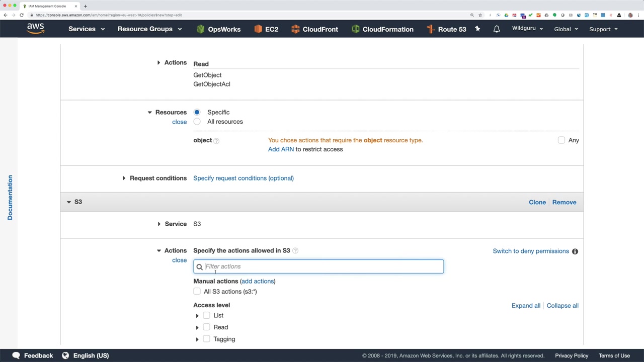Open the CloudFront shortcut icon
Image resolution: width=644 pixels, height=362 pixels.
click(x=295, y=29)
